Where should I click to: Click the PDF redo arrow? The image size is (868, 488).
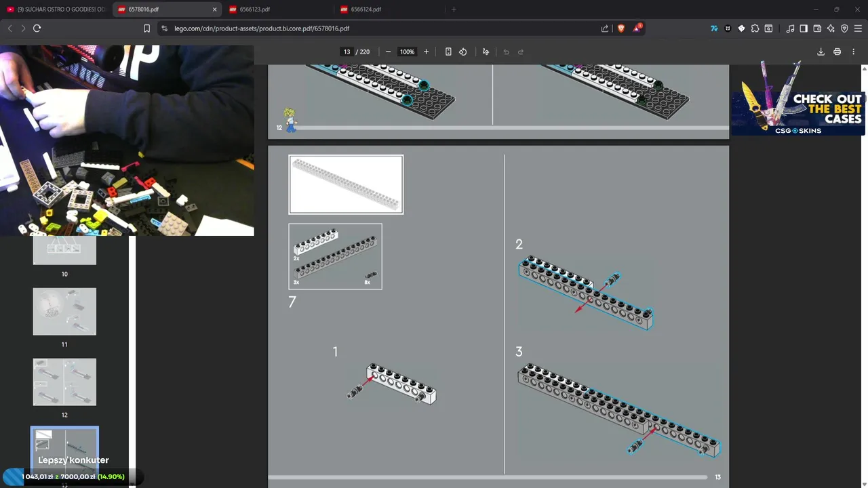click(x=521, y=52)
